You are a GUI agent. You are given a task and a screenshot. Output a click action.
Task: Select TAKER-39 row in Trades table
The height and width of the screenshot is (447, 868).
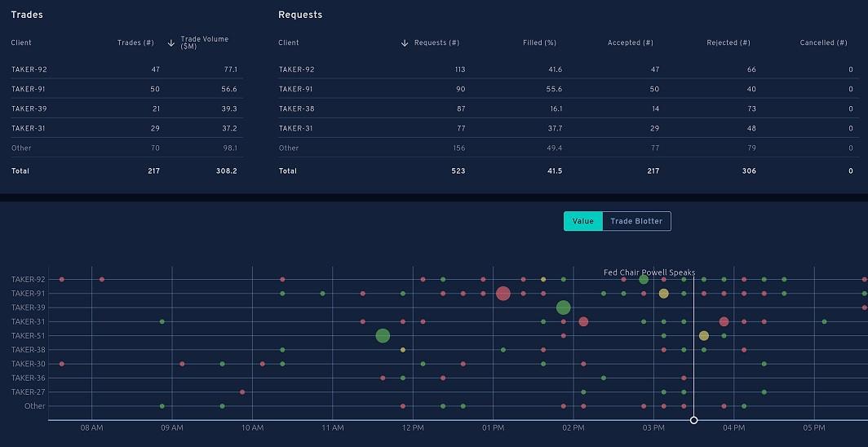(x=126, y=108)
